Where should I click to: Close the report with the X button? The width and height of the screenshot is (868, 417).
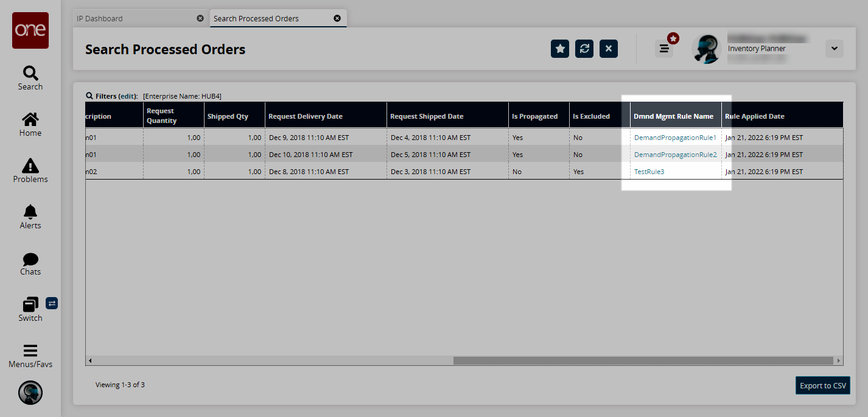[x=609, y=49]
